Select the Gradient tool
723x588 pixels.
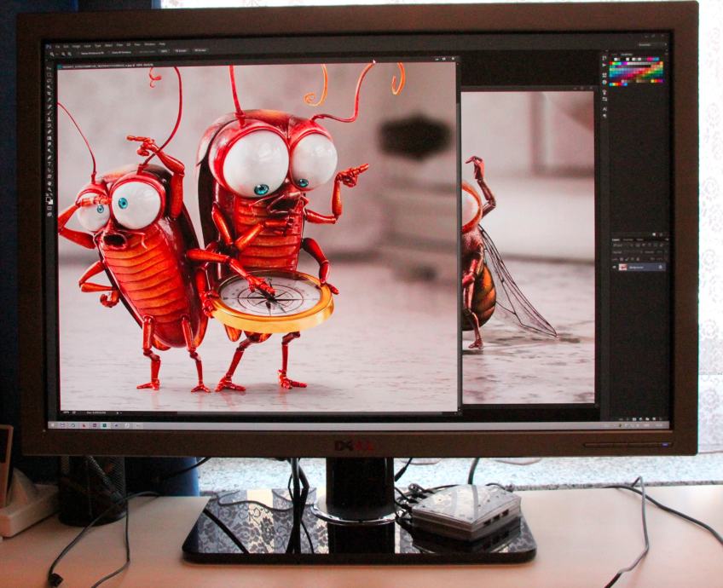49,138
